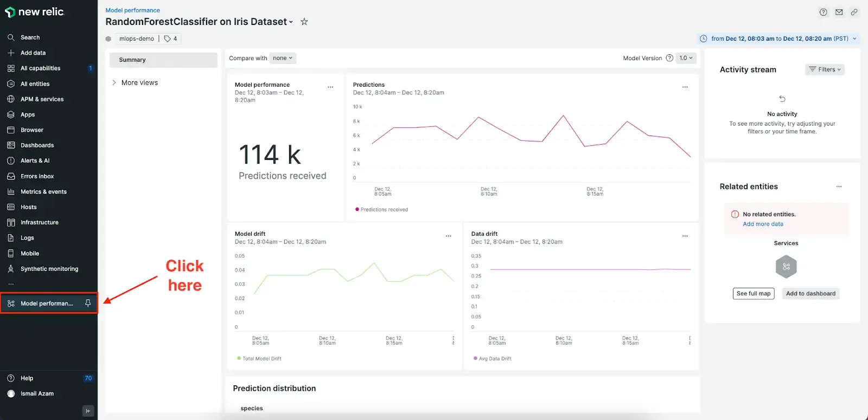This screenshot has width=868, height=420.
Task: Open Synthetic monitoring
Action: [x=49, y=269]
